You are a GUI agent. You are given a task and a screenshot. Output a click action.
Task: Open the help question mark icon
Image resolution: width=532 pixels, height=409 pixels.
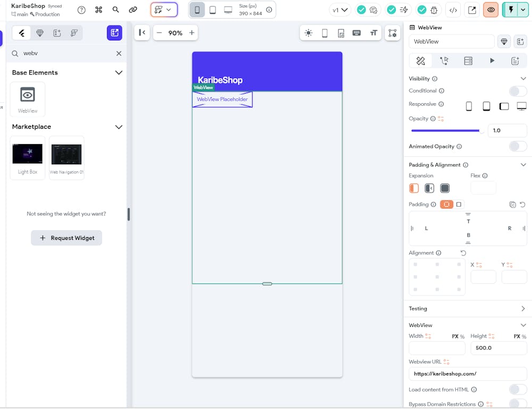point(81,10)
